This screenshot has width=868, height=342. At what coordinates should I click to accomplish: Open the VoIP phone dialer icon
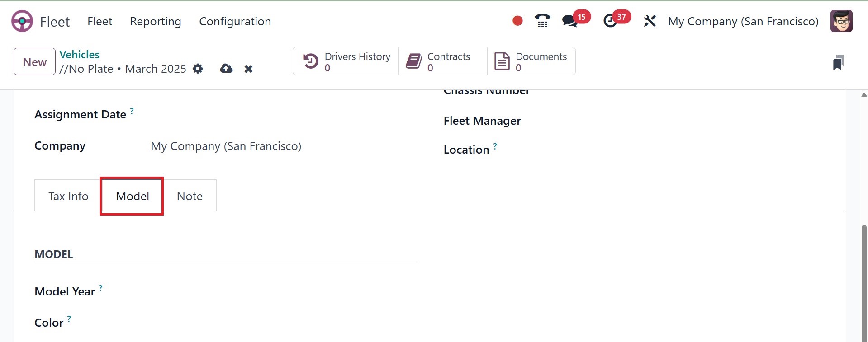point(542,21)
